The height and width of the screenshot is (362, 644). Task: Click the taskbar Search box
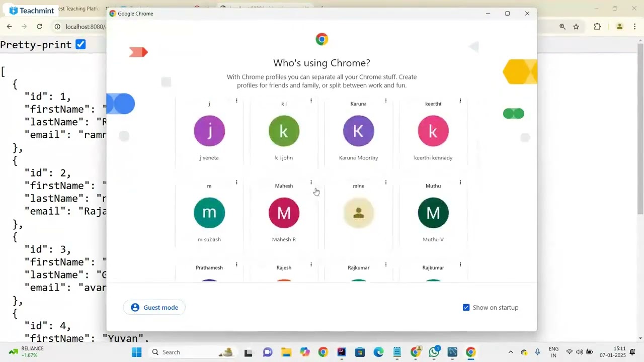point(194,352)
